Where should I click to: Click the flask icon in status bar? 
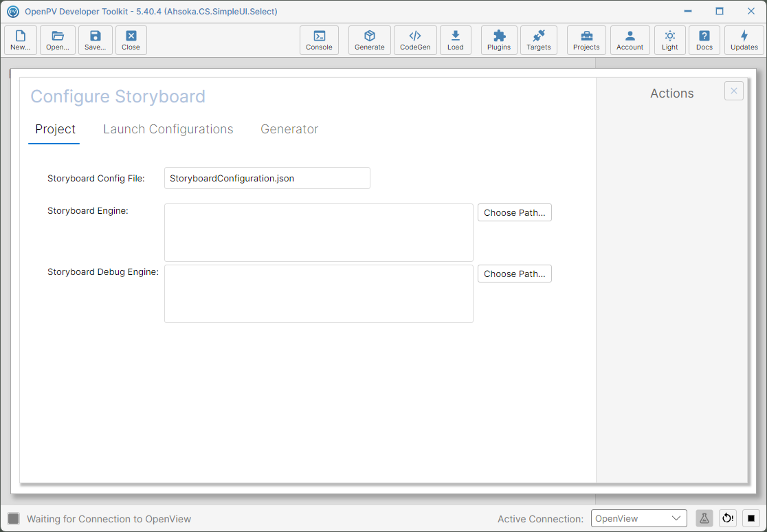tap(704, 518)
